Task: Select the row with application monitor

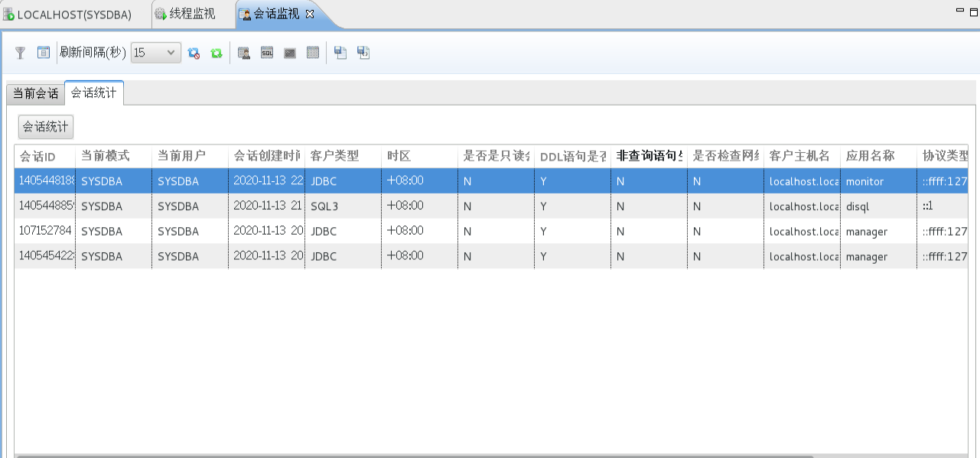Action: tap(491, 181)
